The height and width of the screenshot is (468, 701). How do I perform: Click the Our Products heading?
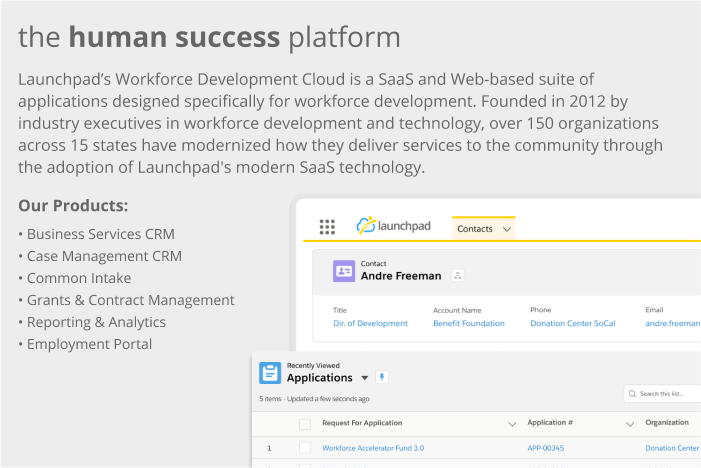click(x=73, y=206)
